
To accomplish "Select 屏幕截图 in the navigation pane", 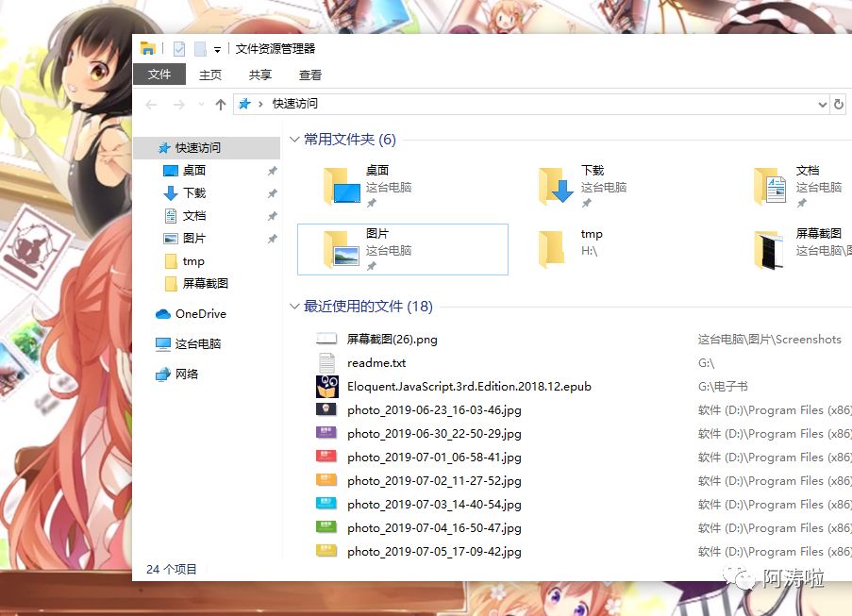I will [207, 284].
